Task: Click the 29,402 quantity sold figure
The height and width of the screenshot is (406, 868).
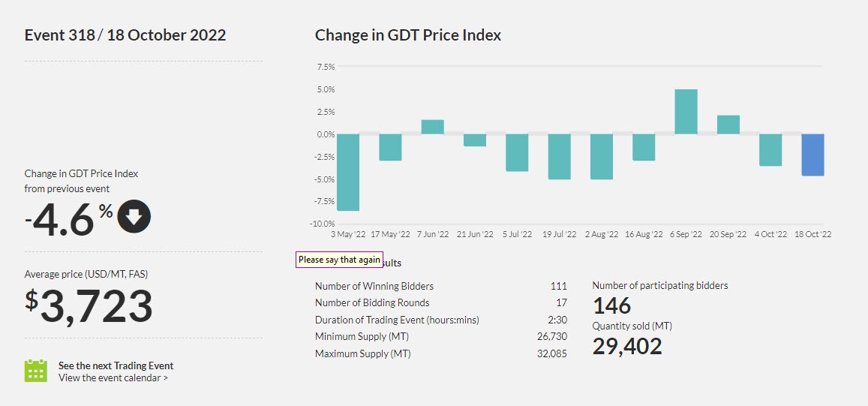Action: tap(627, 346)
